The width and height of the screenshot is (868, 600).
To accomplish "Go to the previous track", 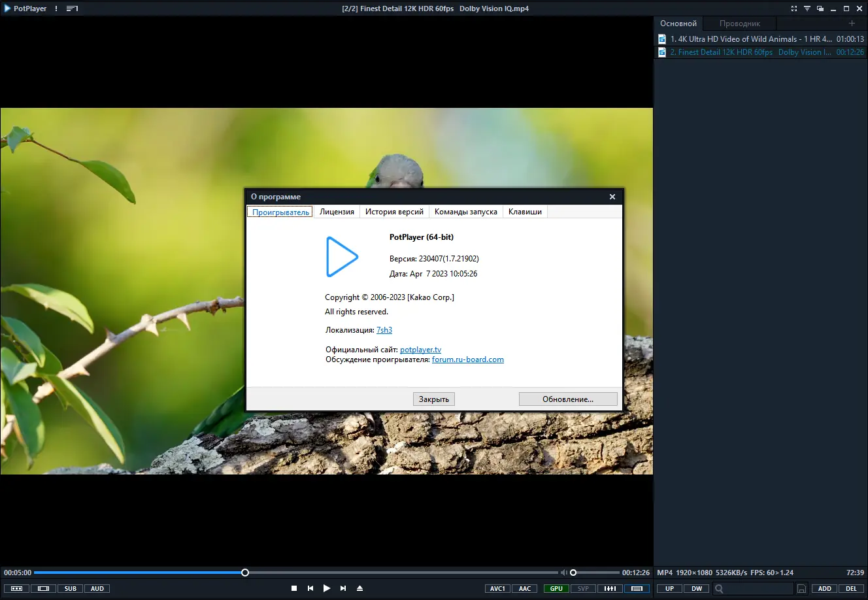I will click(x=310, y=589).
